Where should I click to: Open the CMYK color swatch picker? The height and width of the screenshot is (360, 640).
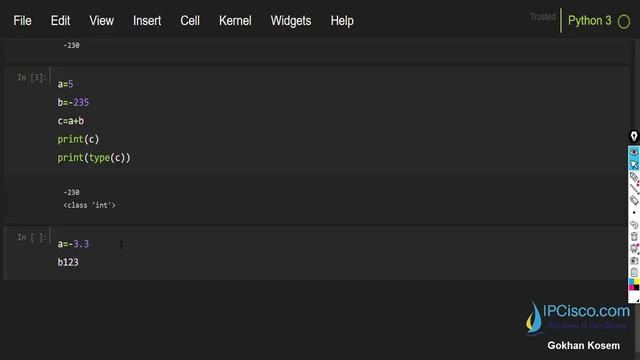(x=634, y=284)
